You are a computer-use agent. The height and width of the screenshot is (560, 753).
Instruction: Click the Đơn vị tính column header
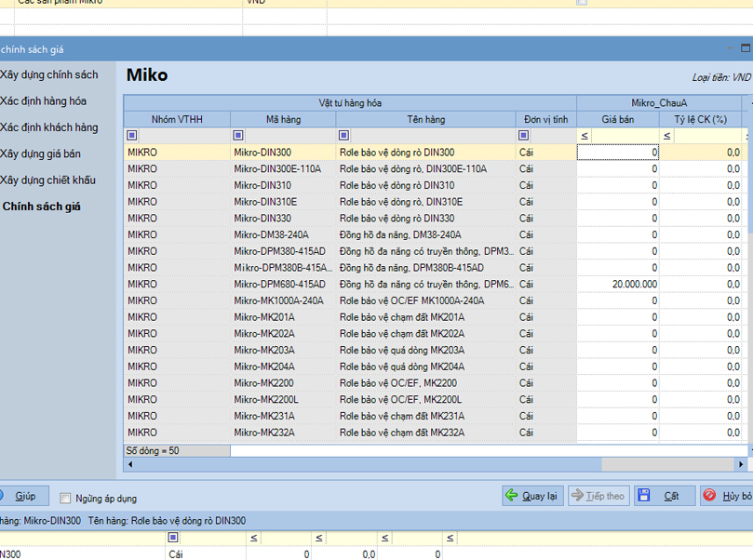(x=546, y=119)
